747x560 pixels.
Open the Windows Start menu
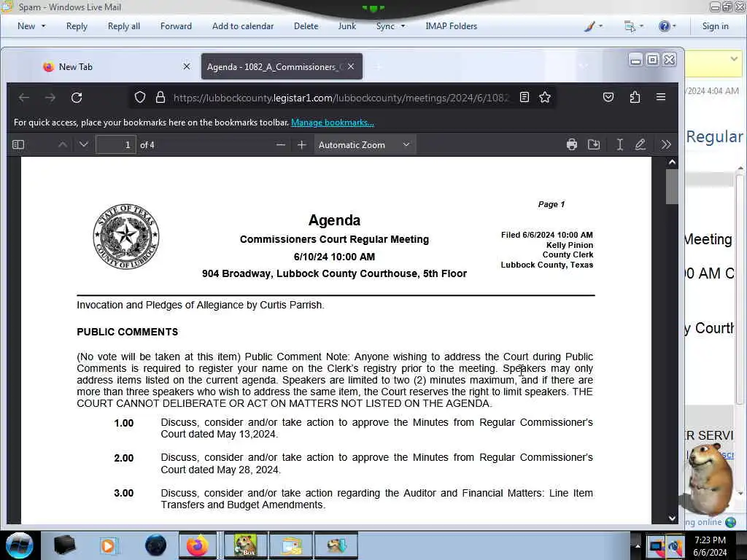(20, 545)
